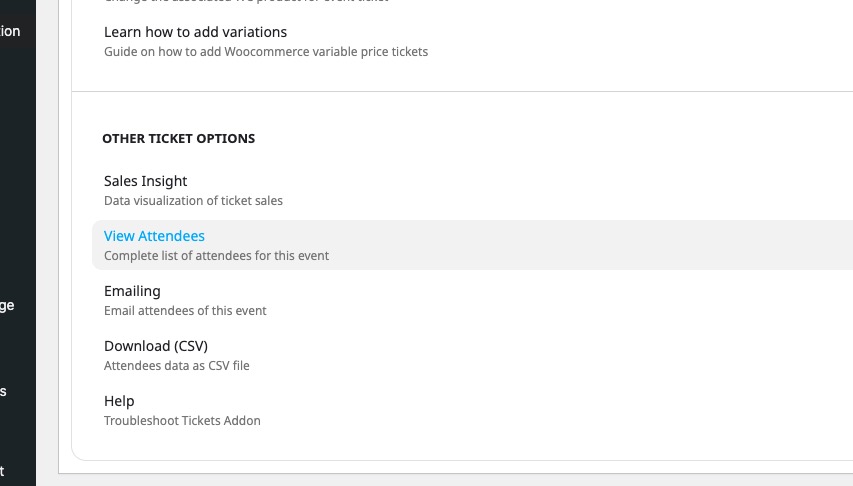Select Data visualization of ticket sales text
Image resolution: width=853 pixels, height=486 pixels.
193,201
